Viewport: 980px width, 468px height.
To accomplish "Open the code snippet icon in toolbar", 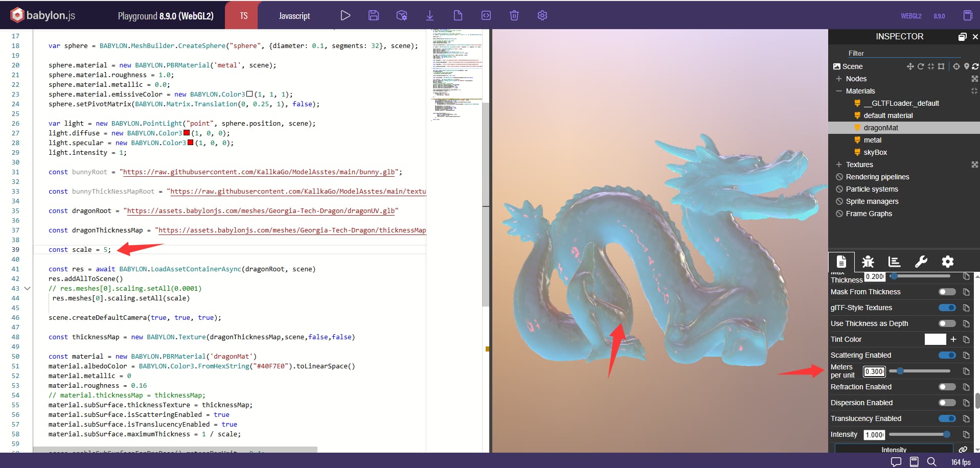I will pyautogui.click(x=486, y=15).
